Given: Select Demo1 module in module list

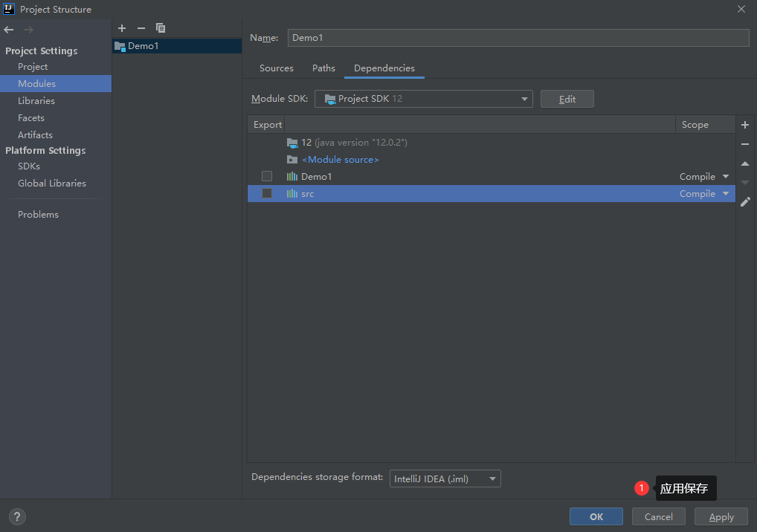Looking at the screenshot, I should [x=177, y=46].
